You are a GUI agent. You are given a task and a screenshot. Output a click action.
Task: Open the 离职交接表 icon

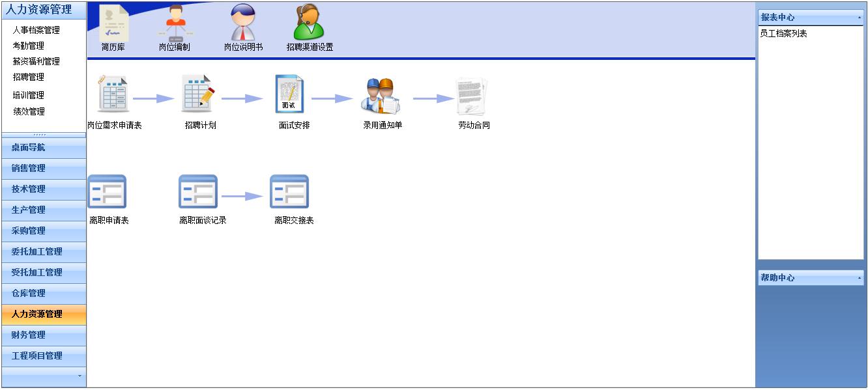pos(289,192)
